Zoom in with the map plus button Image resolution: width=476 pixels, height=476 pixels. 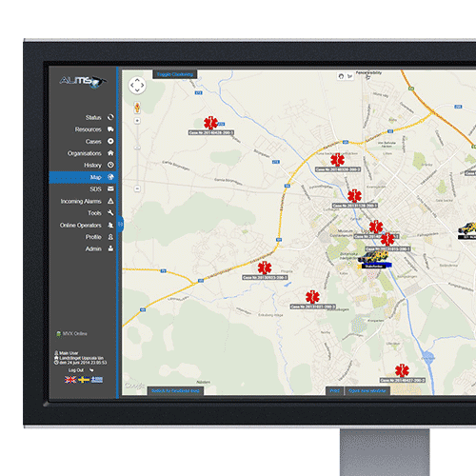point(137,121)
